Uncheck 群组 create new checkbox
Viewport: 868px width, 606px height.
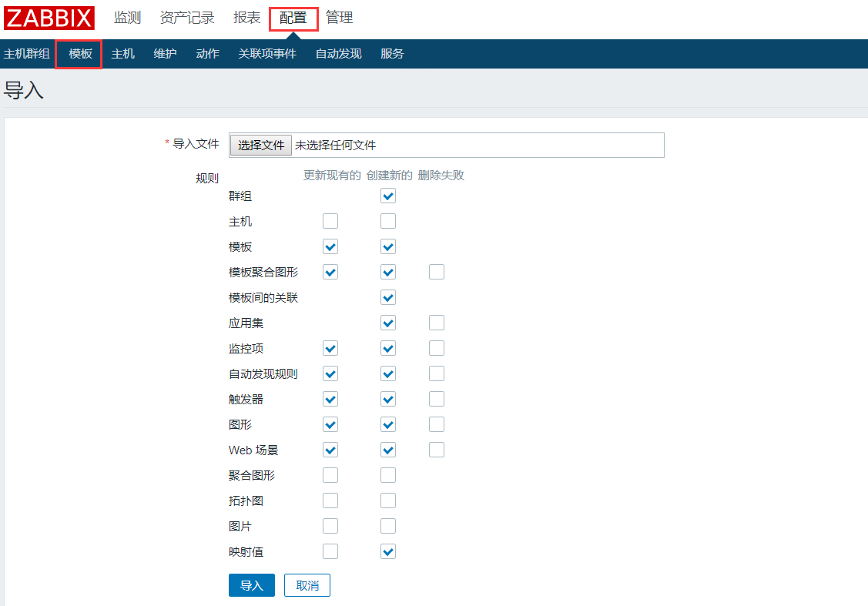point(388,196)
